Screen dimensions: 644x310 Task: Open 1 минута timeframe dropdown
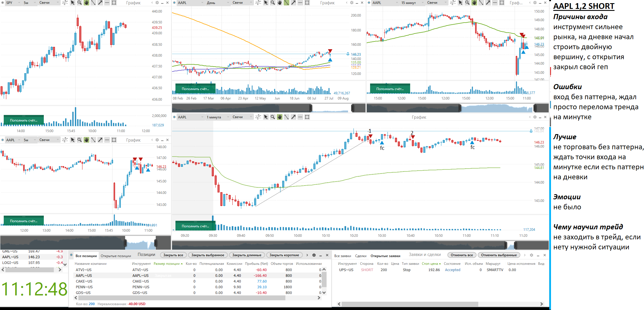point(218,117)
